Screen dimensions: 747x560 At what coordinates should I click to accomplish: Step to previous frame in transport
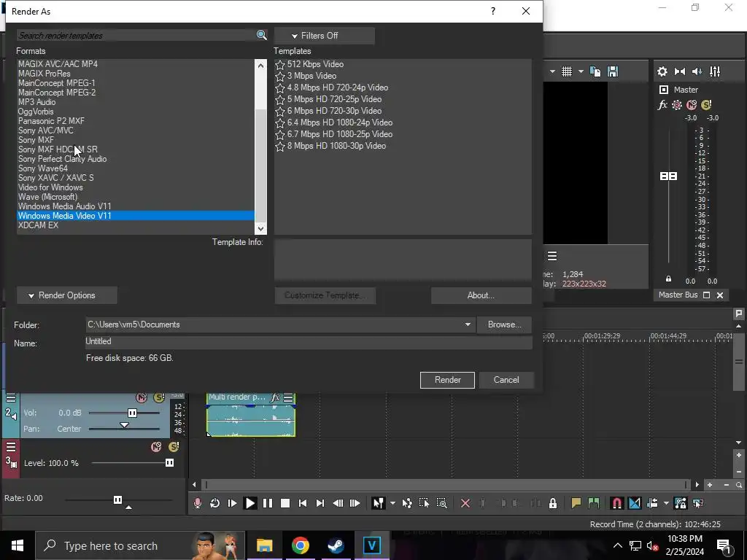pos(338,503)
